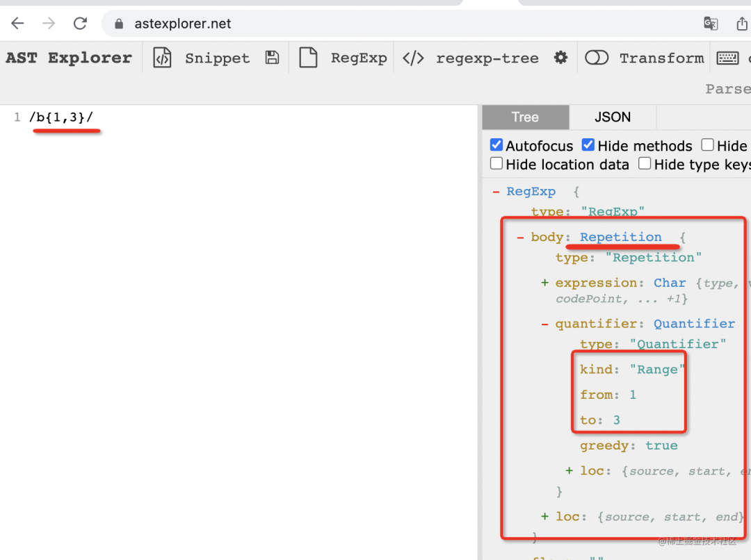Screen dimensions: 751x560
Task: Reload the page with refresh icon
Action: 80,23
